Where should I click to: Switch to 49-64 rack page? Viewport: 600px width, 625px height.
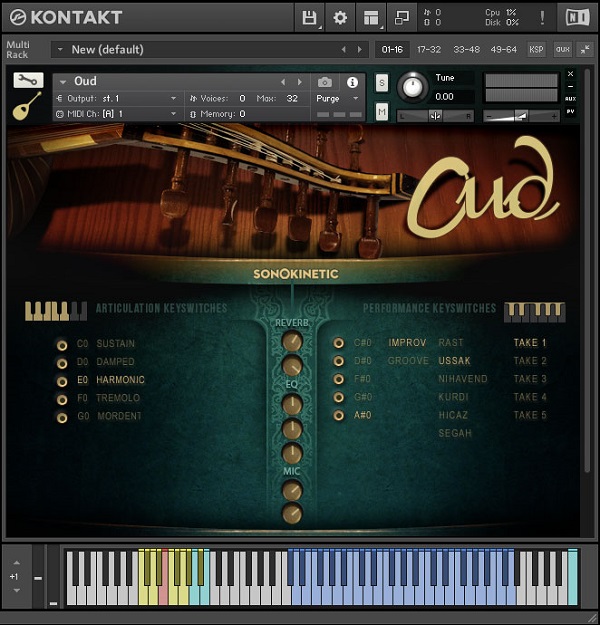click(x=504, y=49)
